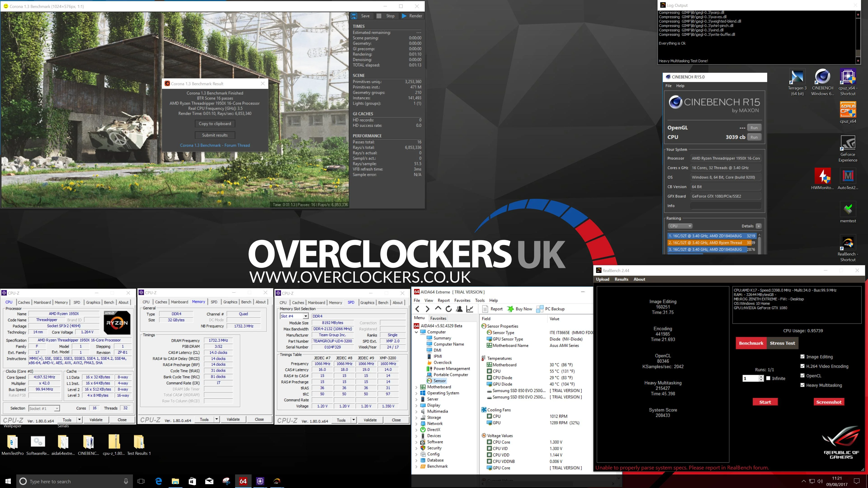Viewport: 868px width, 488px height.
Task: Toggle H.264 Video Encoding checkbox
Action: pos(802,366)
